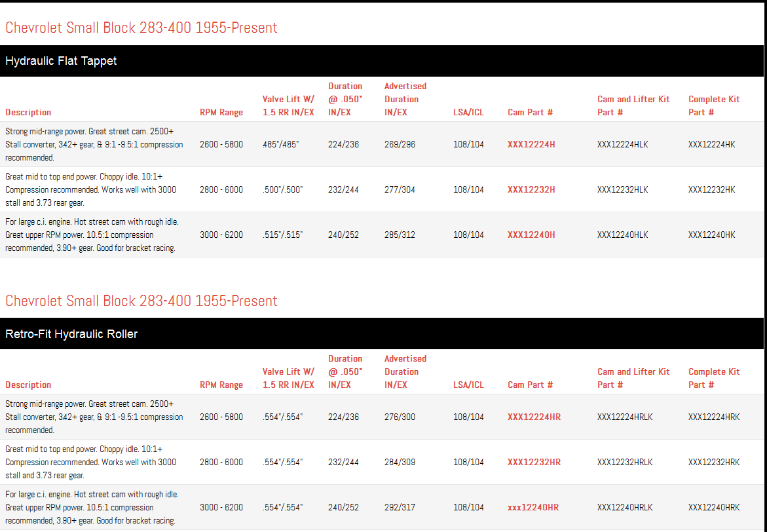The width and height of the screenshot is (767, 532).
Task: Click RPM Range header in Flat Tappet table
Action: click(x=221, y=112)
